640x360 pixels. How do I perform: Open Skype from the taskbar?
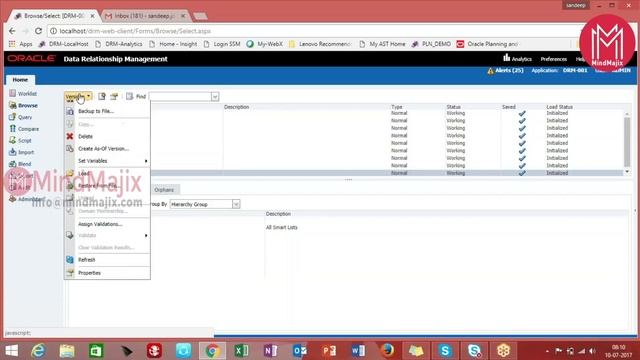445,351
